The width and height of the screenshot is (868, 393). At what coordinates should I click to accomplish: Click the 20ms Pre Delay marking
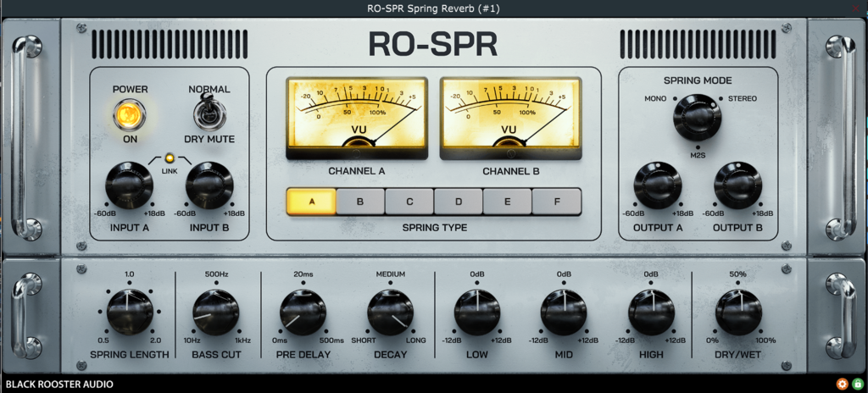pyautogui.click(x=303, y=274)
